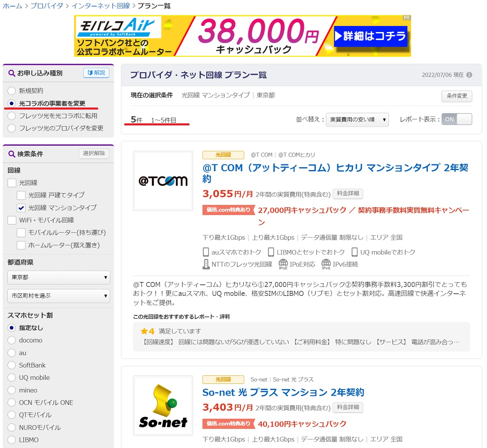487x448 pixels.
Task: Open the 東京都 prefecture dropdown
Action: (x=59, y=277)
